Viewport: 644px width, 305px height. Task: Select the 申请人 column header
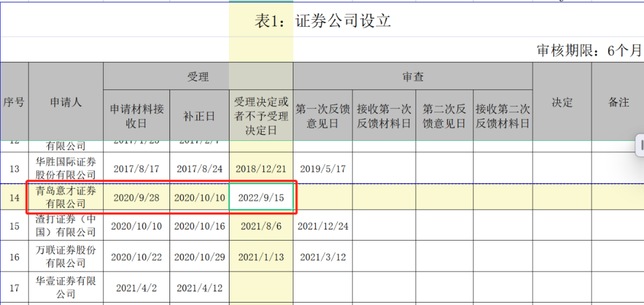tap(66, 102)
